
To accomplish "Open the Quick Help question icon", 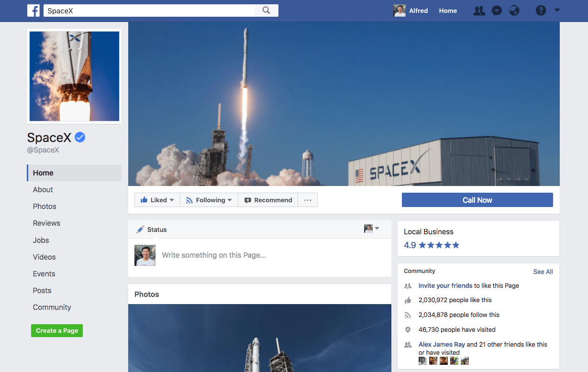I will 541,11.
